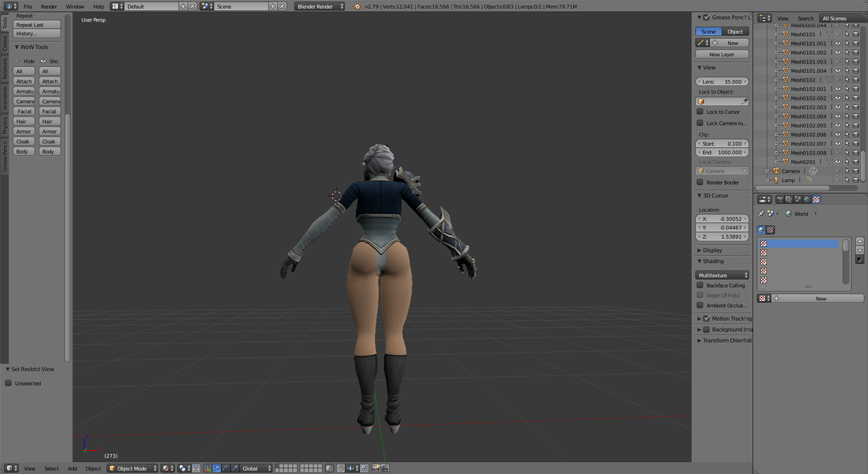Enable Unselected checkbox in Set Restrict View
The width and height of the screenshot is (868, 474).
(8, 383)
